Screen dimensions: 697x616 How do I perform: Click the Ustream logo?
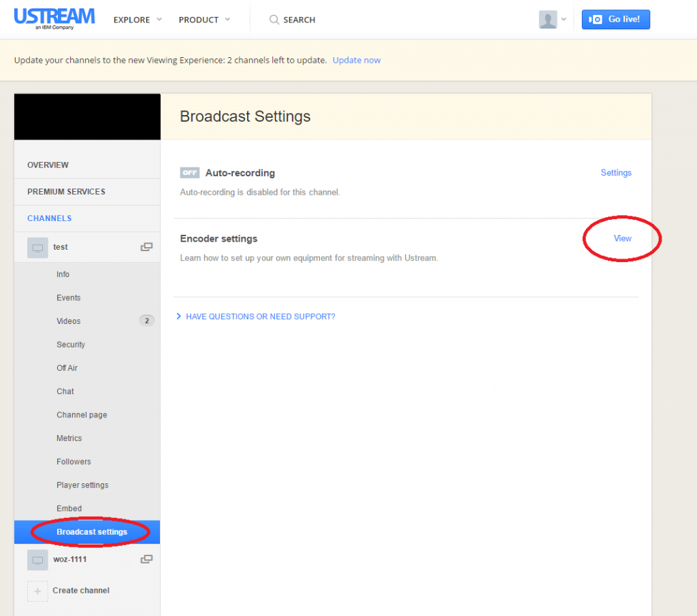point(54,18)
